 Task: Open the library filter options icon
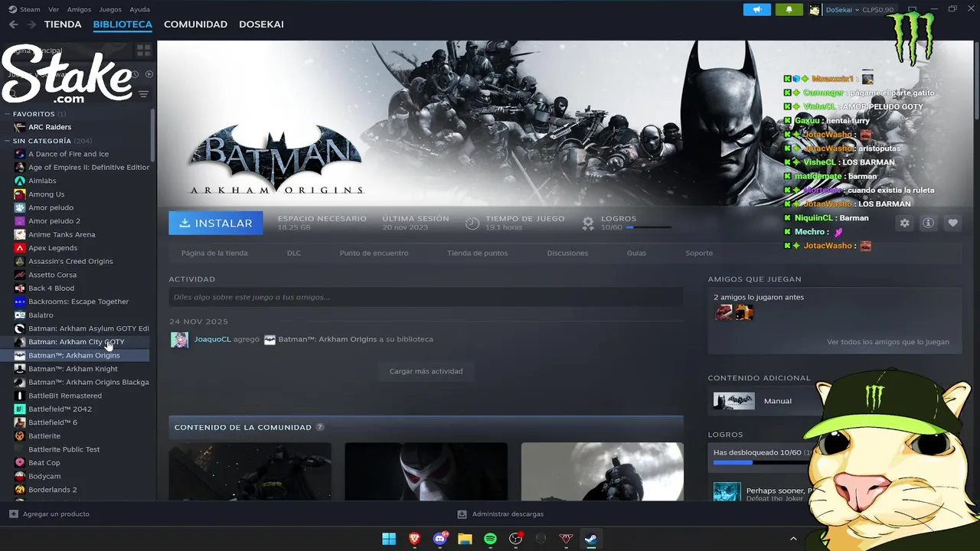point(143,94)
